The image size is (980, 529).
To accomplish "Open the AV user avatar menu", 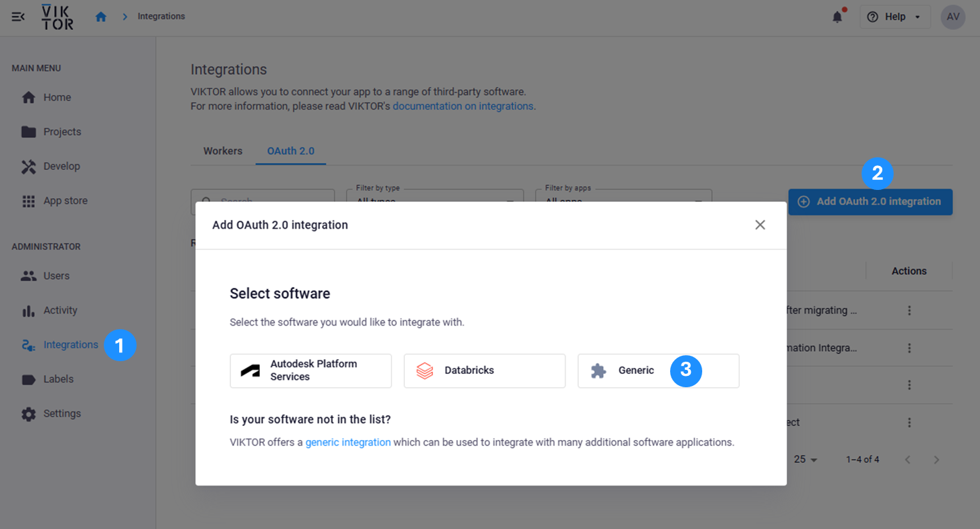I will click(x=953, y=17).
